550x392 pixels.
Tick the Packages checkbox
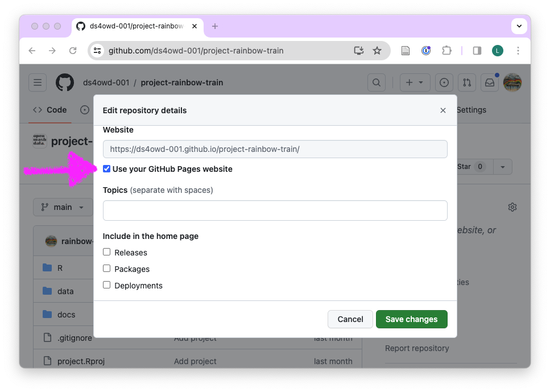point(107,269)
